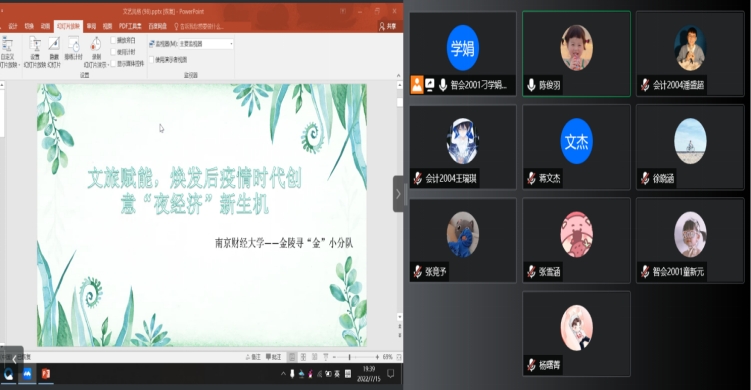751x390 pixels.
Task: Click the Record Slide Show (录制) icon
Action: click(x=96, y=45)
